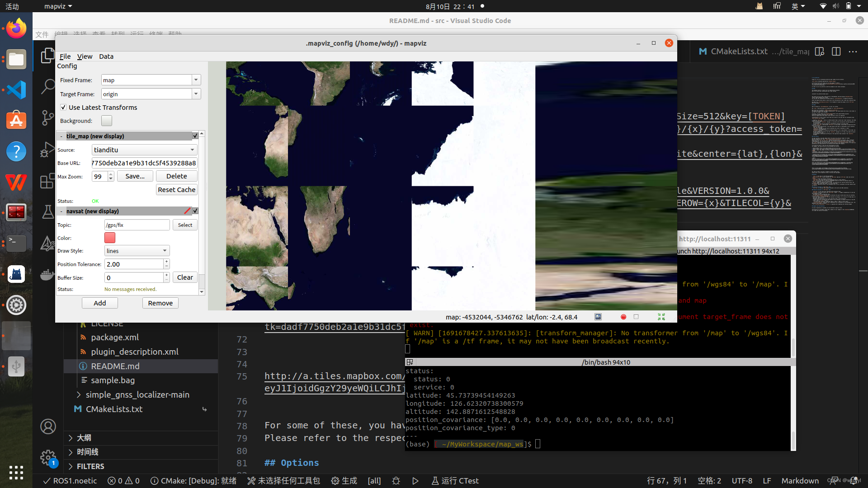Click the navsat red Color swatch
The height and width of the screenshot is (488, 868).
click(x=110, y=238)
